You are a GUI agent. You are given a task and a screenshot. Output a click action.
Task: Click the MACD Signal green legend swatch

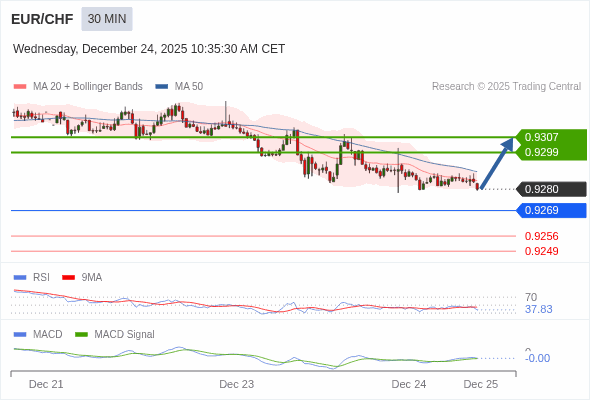pos(81,335)
